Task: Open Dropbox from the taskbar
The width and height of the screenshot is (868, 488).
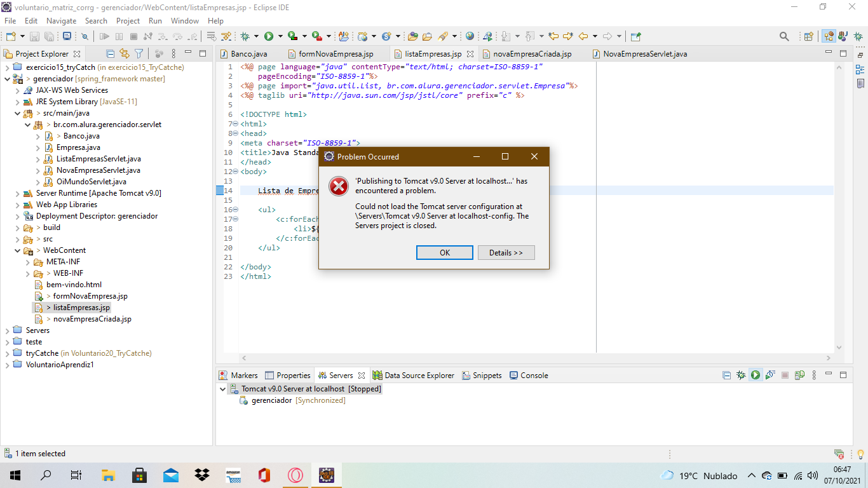Action: pos(202,475)
